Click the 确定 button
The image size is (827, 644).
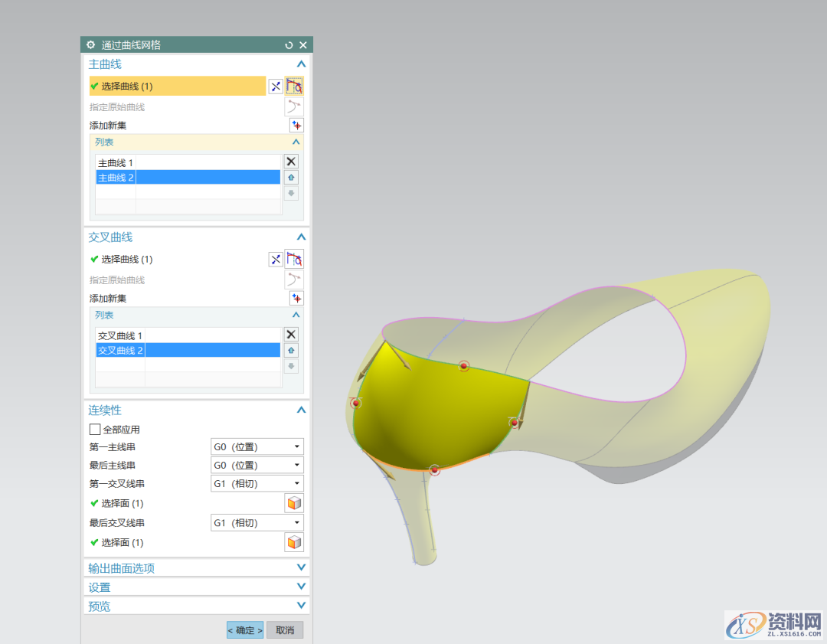tap(245, 630)
